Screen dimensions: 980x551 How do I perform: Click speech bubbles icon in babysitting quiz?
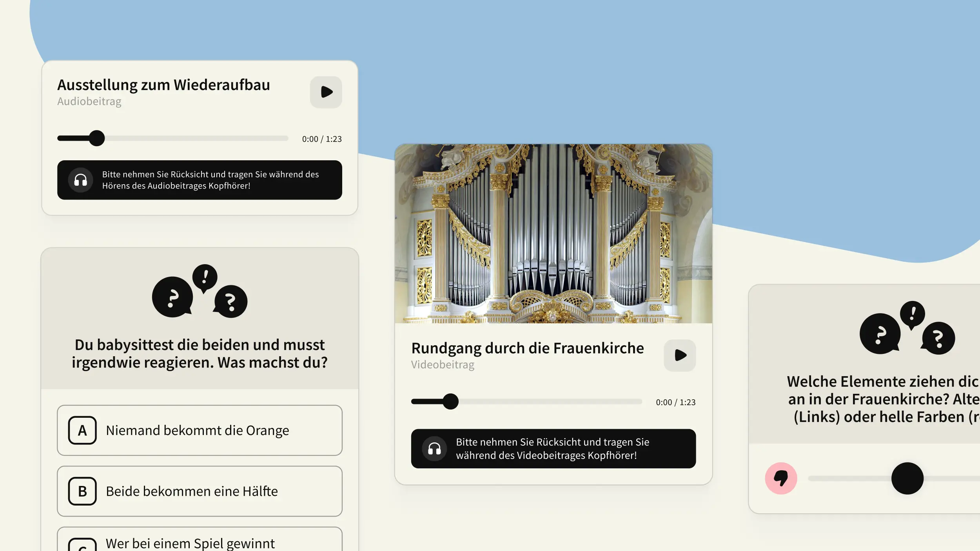click(x=200, y=291)
